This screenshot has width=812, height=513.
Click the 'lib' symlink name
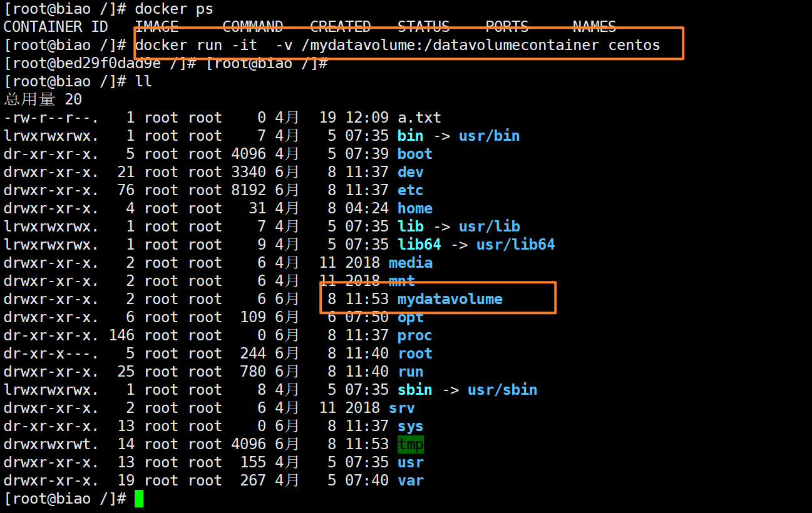(x=411, y=226)
